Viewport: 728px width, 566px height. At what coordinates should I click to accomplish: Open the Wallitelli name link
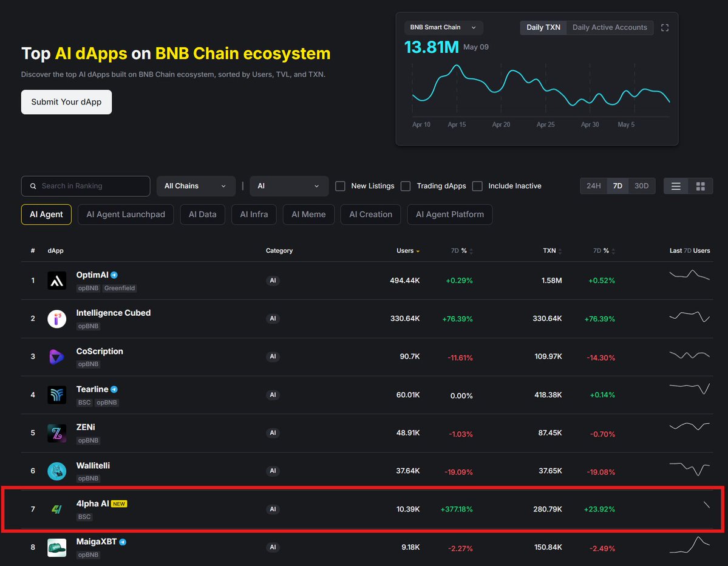pyautogui.click(x=93, y=466)
